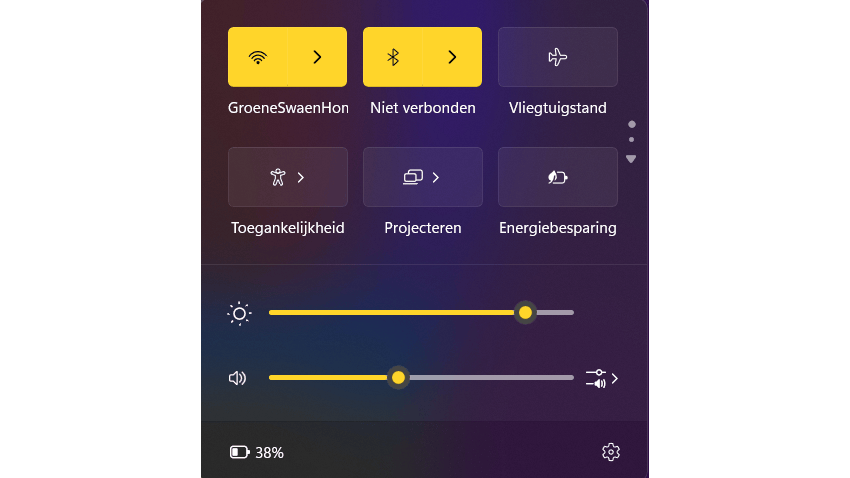The height and width of the screenshot is (478, 850).
Task: Click the volume slider thumb
Action: [x=398, y=378]
